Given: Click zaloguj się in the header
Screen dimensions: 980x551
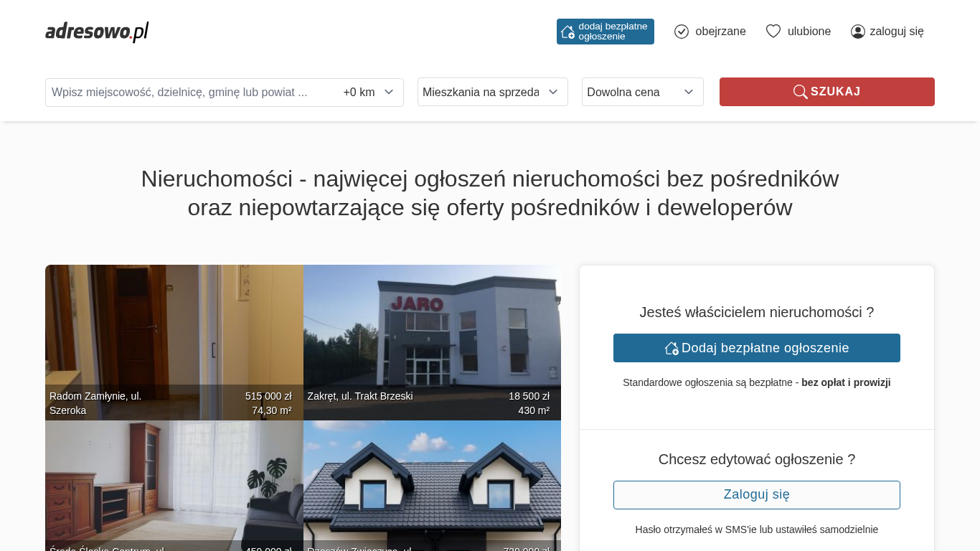Looking at the screenshot, I should tap(887, 32).
